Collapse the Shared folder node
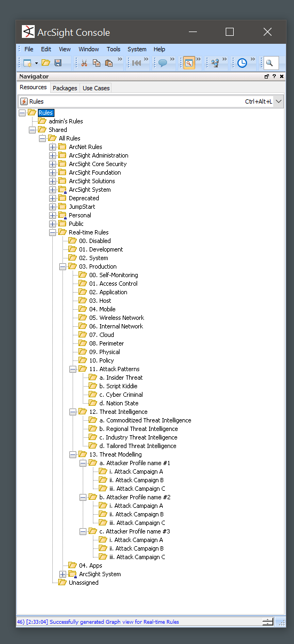Image resolution: width=294 pixels, height=644 pixels. point(32,130)
